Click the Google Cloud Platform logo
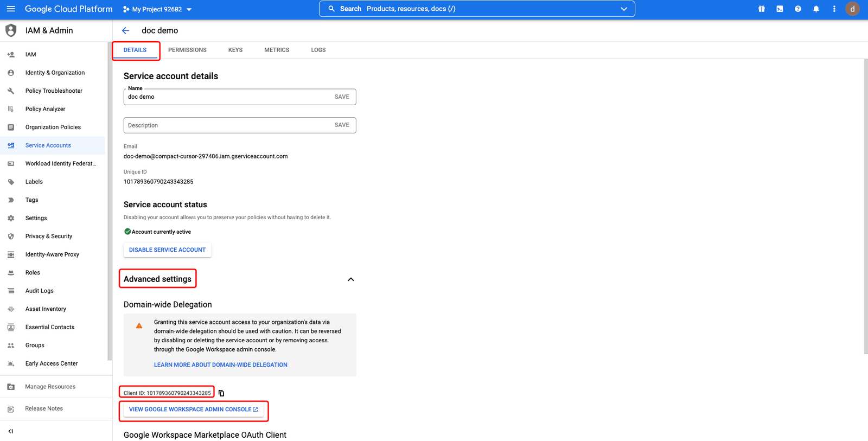The image size is (868, 441). (69, 9)
